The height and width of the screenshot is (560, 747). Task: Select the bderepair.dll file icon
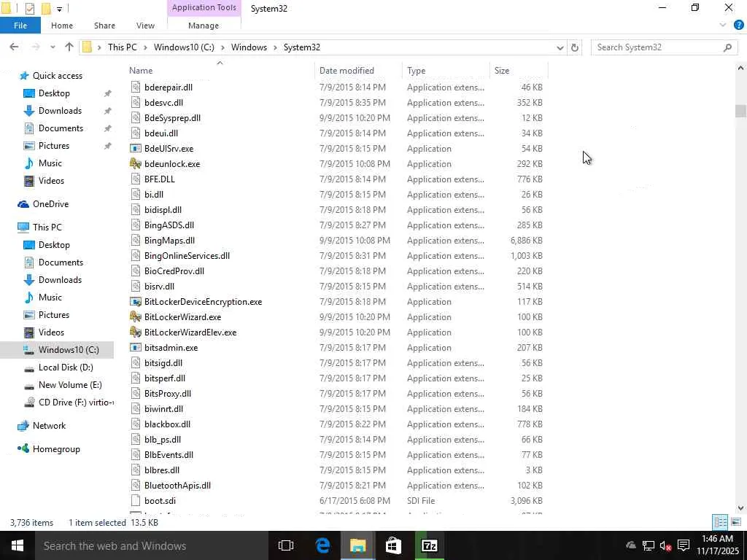136,87
